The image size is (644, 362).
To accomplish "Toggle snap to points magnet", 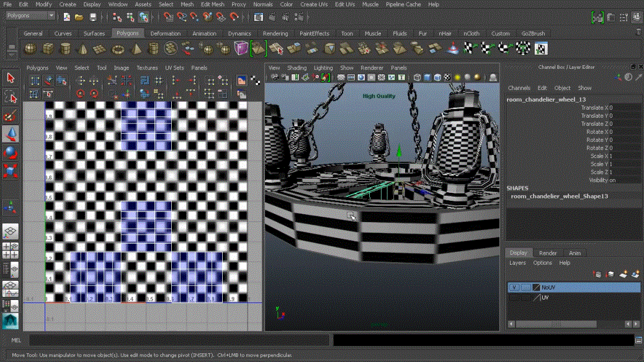I will click(194, 17).
